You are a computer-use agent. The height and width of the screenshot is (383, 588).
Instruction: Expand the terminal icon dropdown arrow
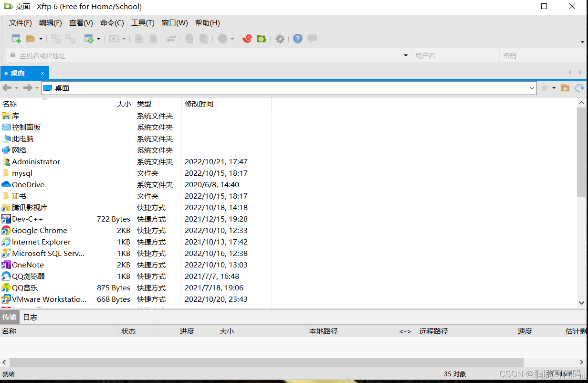(x=124, y=39)
